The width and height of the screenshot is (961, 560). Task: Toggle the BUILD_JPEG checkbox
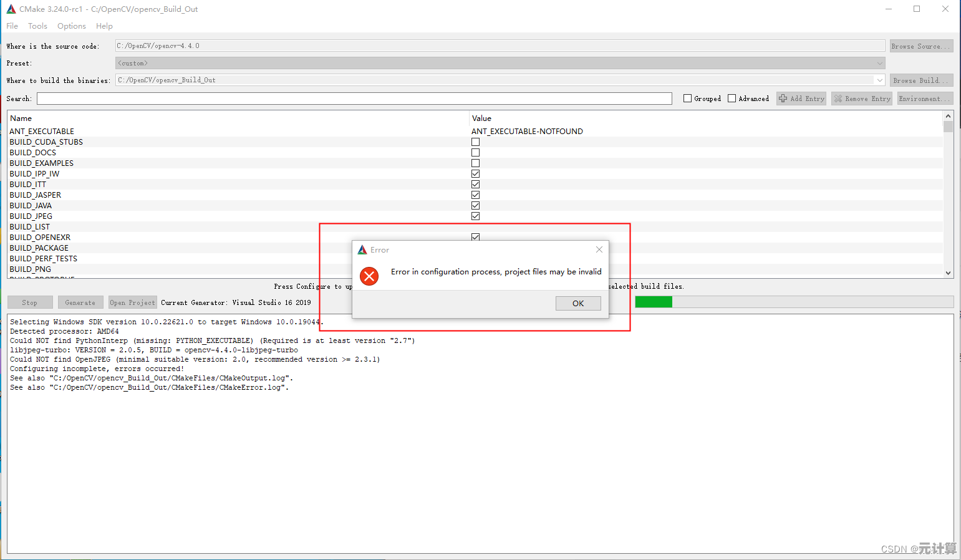[x=475, y=216]
